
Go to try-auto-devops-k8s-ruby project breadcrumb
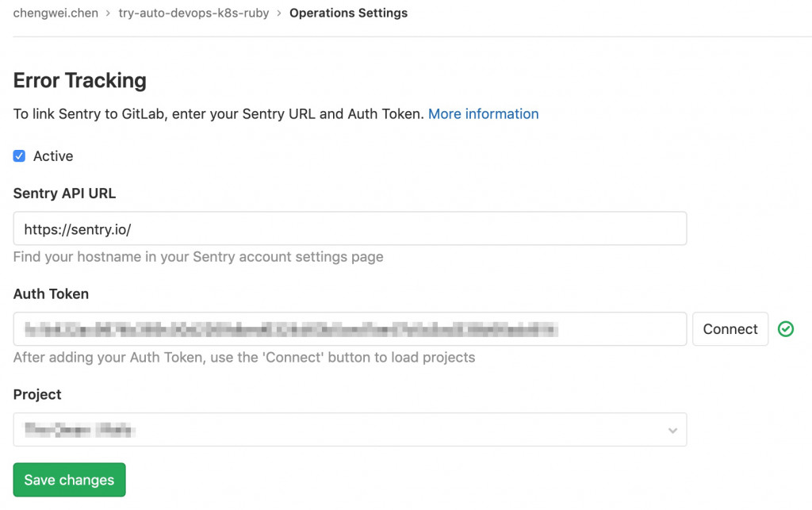click(x=193, y=13)
